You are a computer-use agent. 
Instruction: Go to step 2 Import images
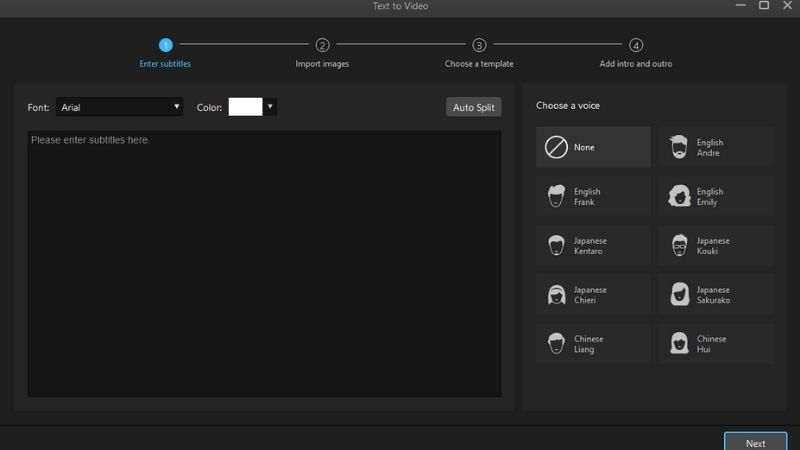pos(322,53)
